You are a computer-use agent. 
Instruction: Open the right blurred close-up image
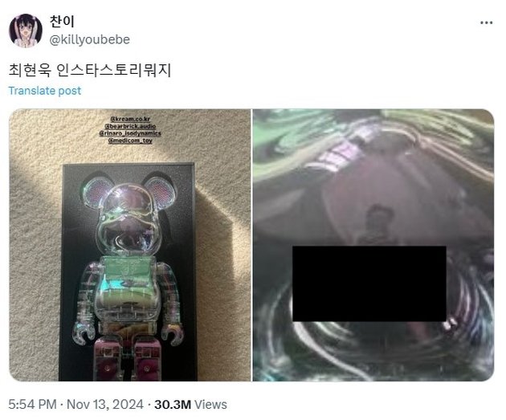click(373, 245)
